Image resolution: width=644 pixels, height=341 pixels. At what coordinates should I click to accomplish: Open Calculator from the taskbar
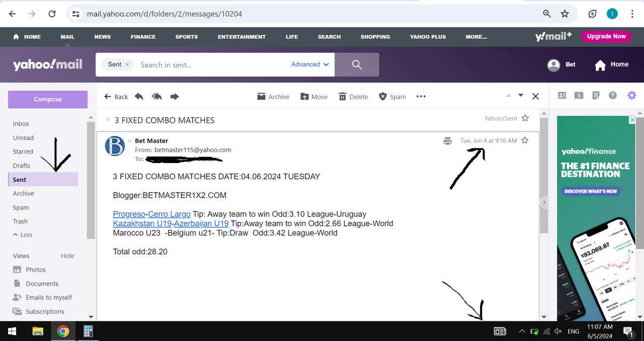click(88, 331)
